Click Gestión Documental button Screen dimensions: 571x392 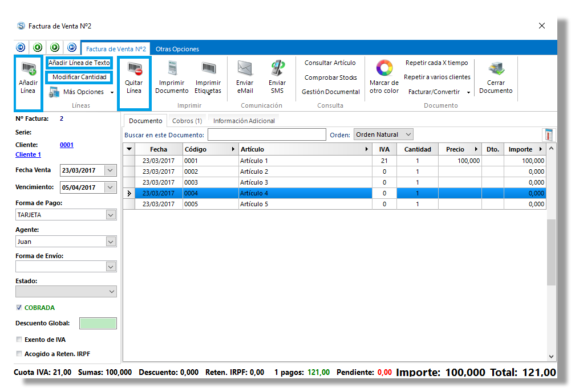pyautogui.click(x=330, y=92)
